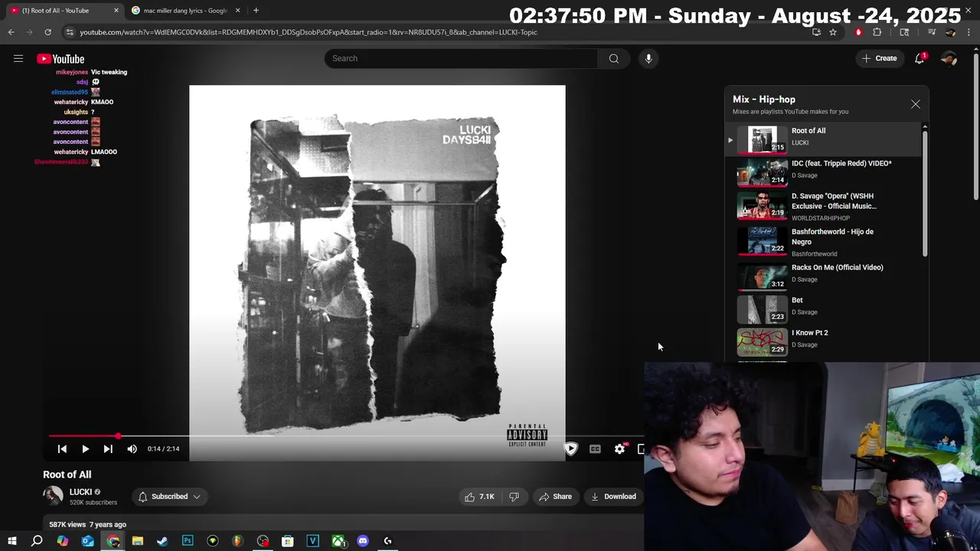
Task: Open Discord from taskbar
Action: pyautogui.click(x=363, y=541)
